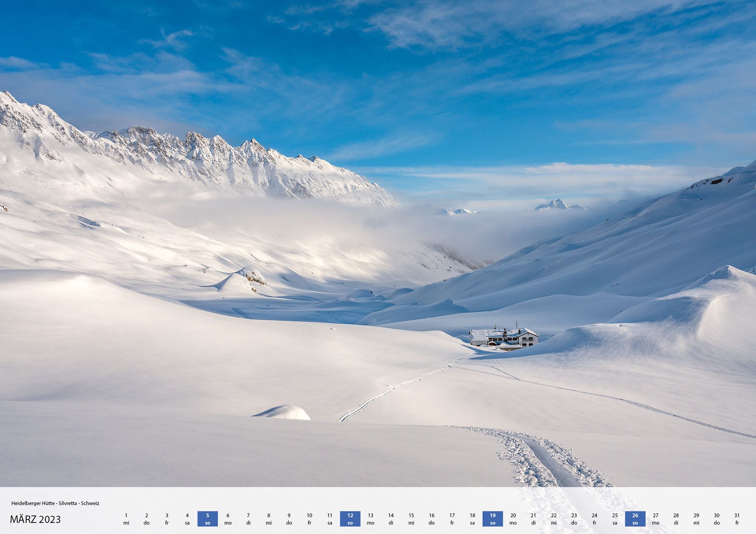The width and height of the screenshot is (756, 534).
Task: Select calendar day '1 mi'
Action: (126, 519)
